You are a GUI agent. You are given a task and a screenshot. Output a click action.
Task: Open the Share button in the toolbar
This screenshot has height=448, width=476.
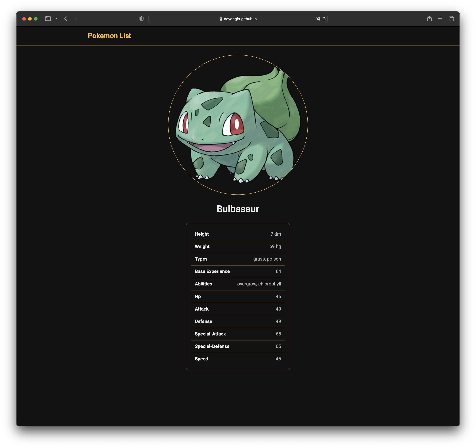point(429,18)
